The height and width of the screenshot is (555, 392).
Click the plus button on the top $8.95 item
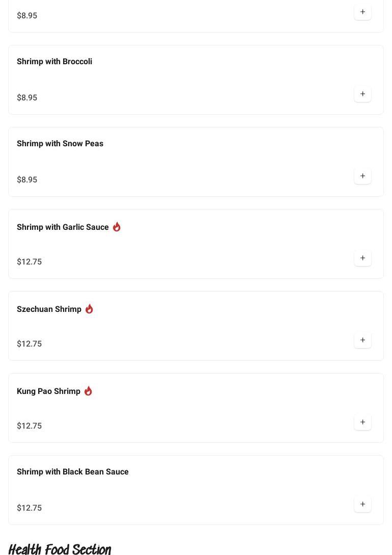point(362,12)
